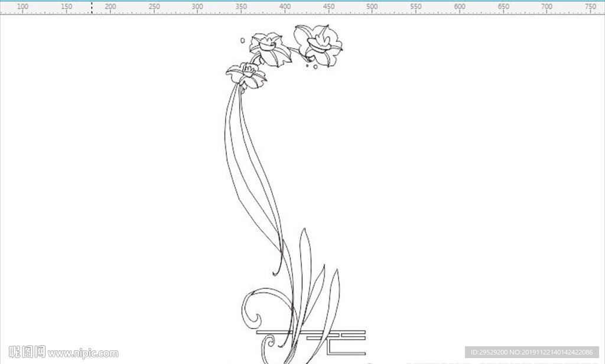
Task: Select the small oval left of the flowers
Action: click(x=242, y=40)
